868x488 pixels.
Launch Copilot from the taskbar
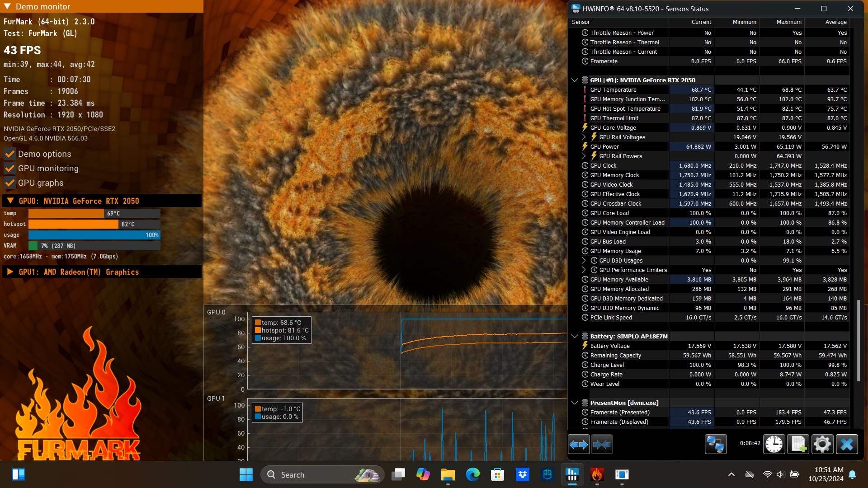click(423, 474)
